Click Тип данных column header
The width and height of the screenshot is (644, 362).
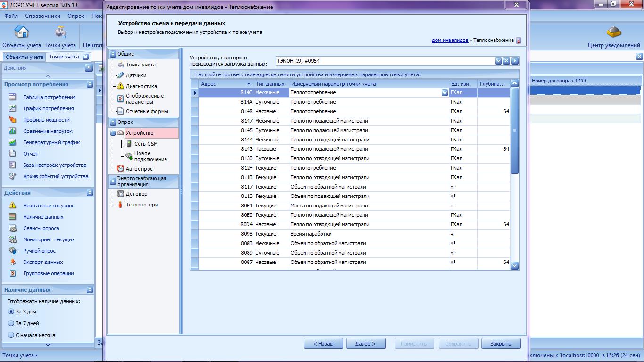272,84
